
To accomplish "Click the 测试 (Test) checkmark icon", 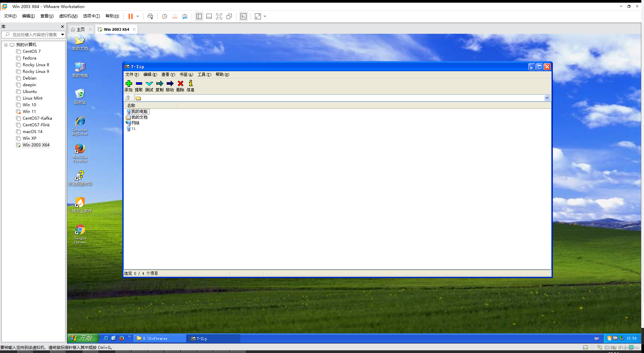I will [x=149, y=84].
